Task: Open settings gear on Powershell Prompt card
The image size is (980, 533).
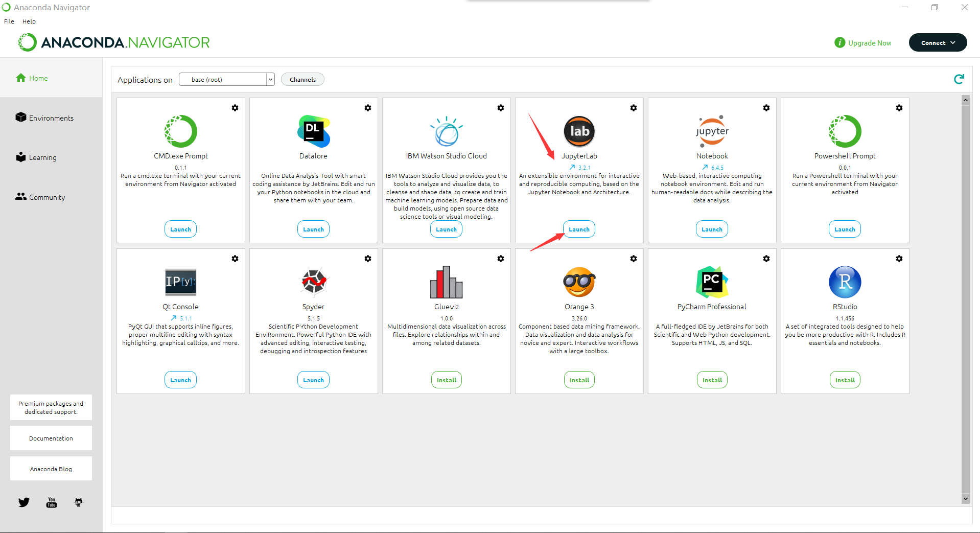Action: click(899, 108)
